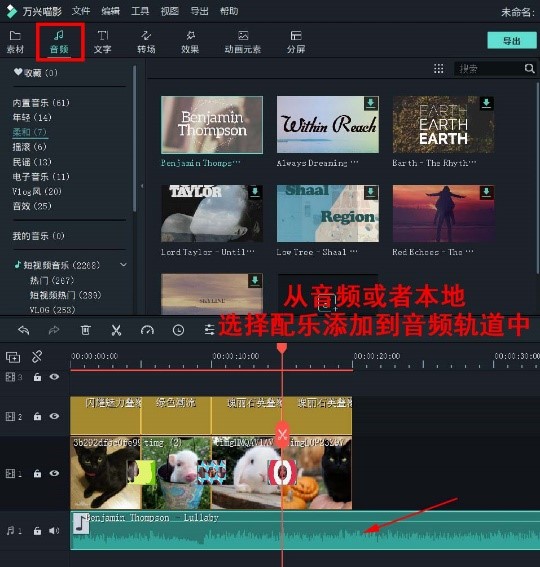Toggle the link/unlink clips icon
Viewport: 540px width, 567px height.
[37, 357]
